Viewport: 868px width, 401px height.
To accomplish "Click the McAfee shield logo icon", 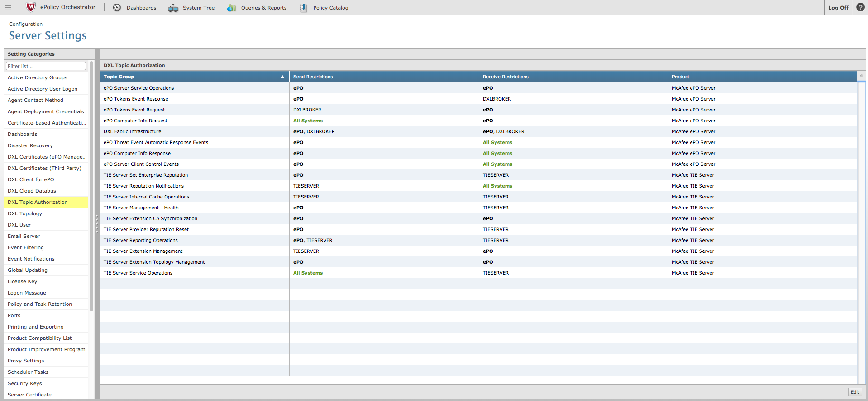I will (31, 7).
